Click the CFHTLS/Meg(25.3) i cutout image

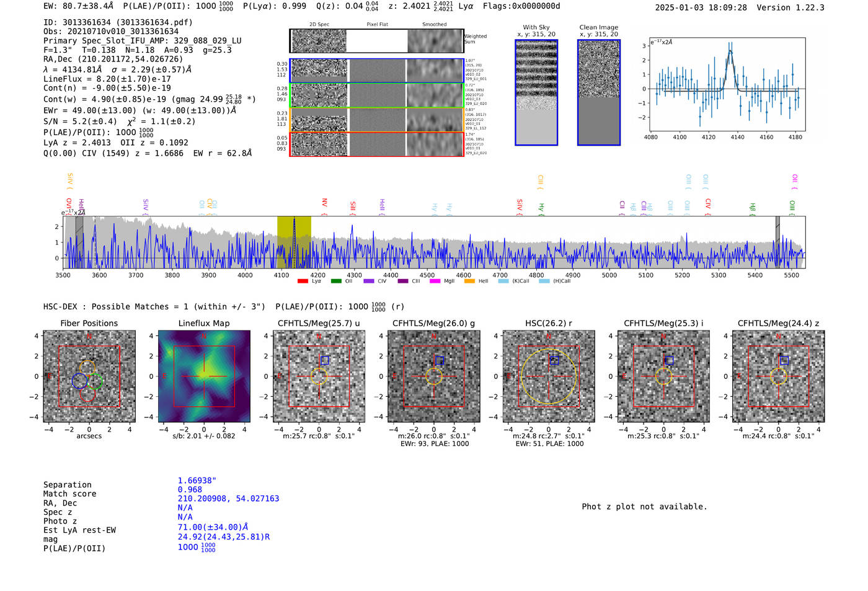[663, 376]
